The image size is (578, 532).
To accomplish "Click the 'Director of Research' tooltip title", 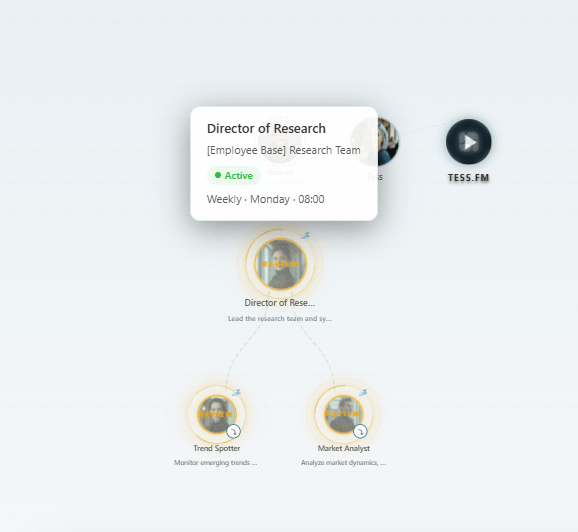I will (266, 129).
